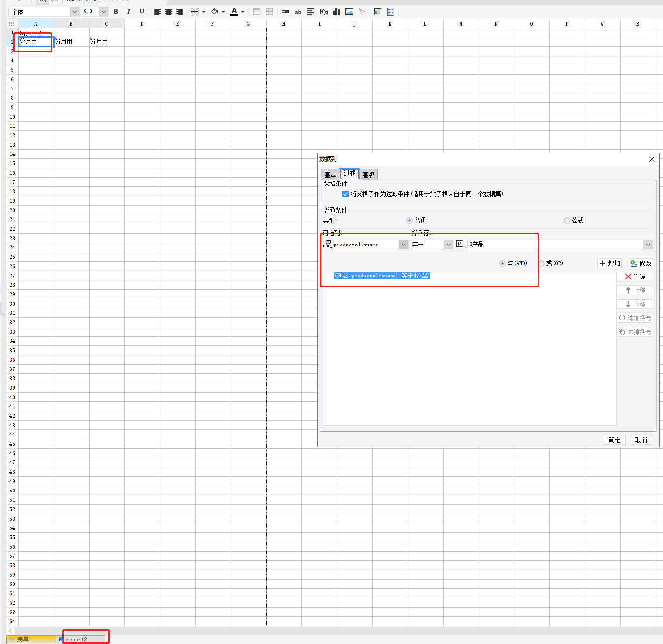Select the column D header
The width and height of the screenshot is (663, 644).
coord(142,24)
